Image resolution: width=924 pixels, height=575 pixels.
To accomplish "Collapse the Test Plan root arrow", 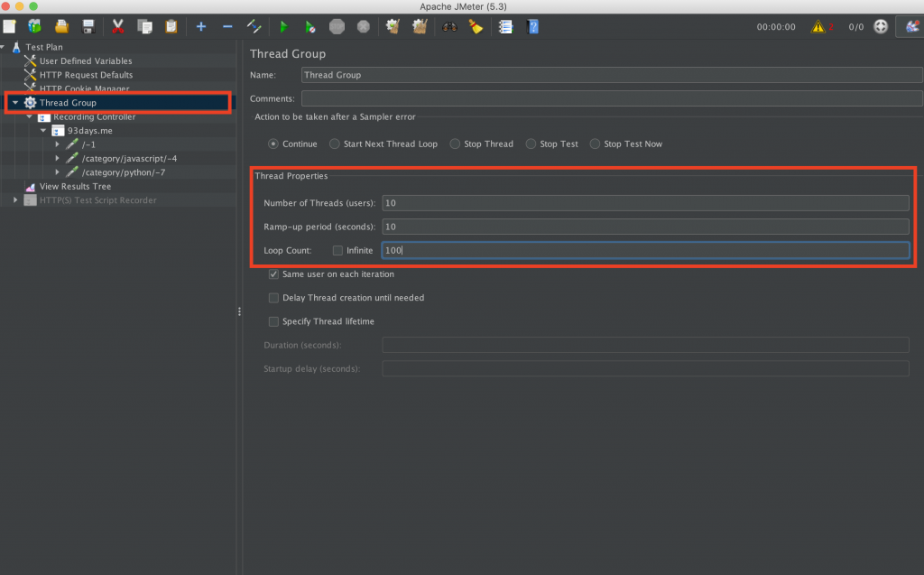I will click(3, 47).
